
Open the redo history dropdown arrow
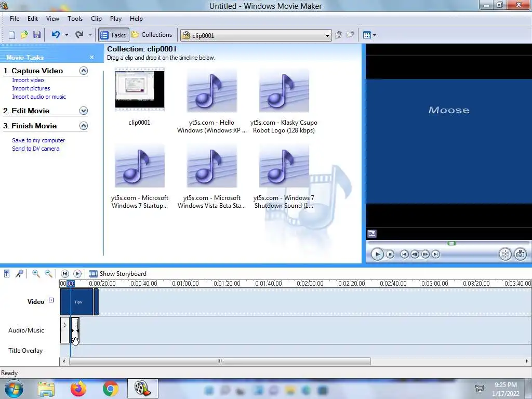pos(90,35)
